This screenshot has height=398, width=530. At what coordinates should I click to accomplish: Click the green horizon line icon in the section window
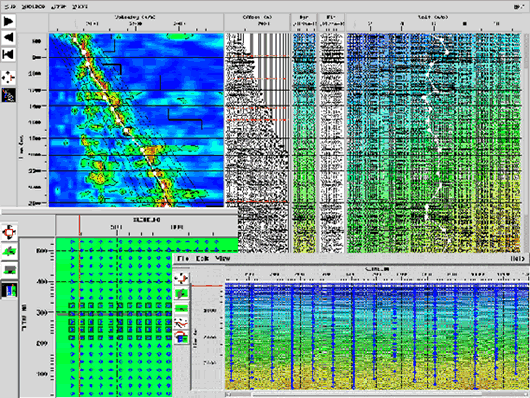(182, 308)
